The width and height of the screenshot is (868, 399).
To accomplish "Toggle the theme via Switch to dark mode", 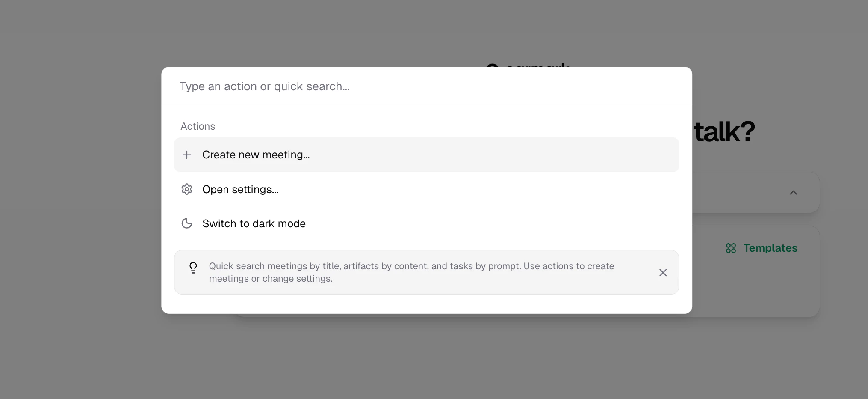I will click(x=254, y=223).
